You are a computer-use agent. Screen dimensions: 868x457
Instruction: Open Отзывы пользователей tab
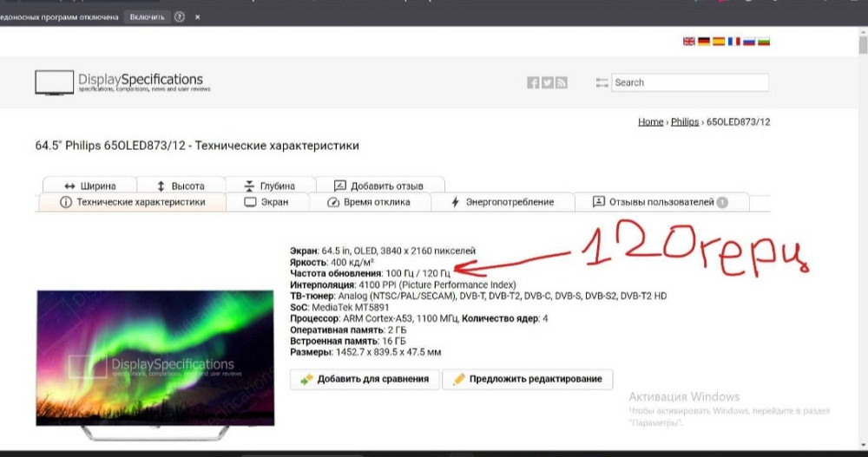pos(661,202)
